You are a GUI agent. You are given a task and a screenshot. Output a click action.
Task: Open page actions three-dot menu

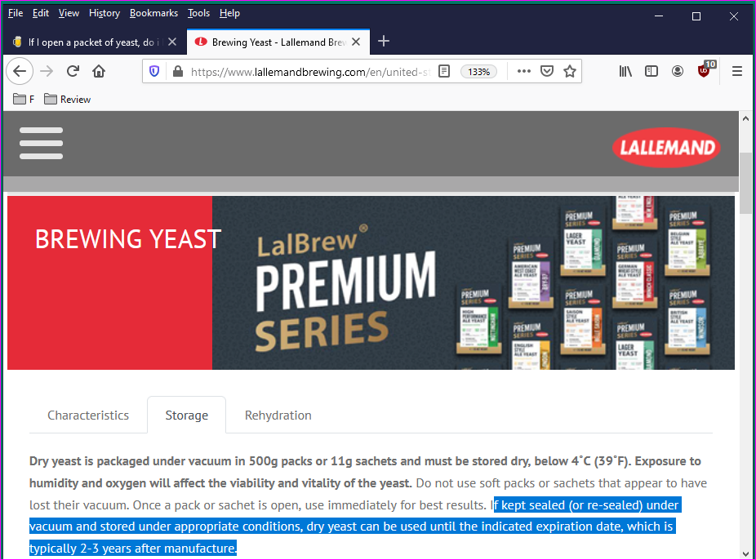(523, 71)
